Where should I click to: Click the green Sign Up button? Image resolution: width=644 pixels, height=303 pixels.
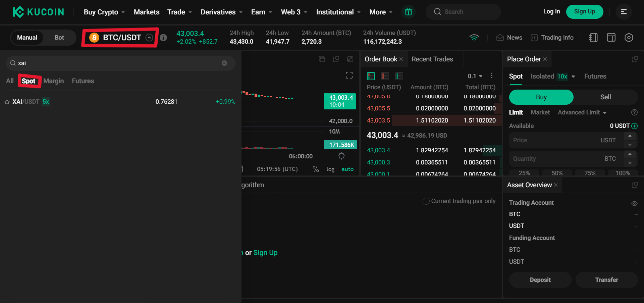click(x=584, y=12)
